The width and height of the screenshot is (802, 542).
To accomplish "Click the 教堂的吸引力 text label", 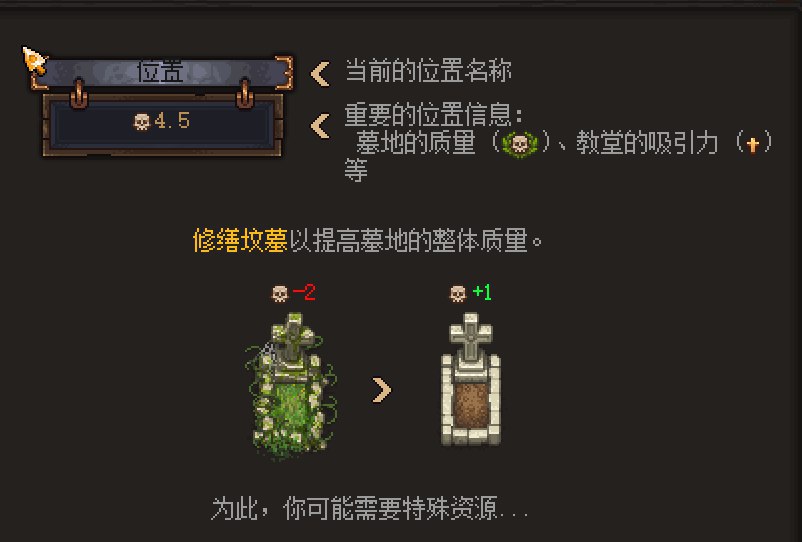I will click(647, 143).
